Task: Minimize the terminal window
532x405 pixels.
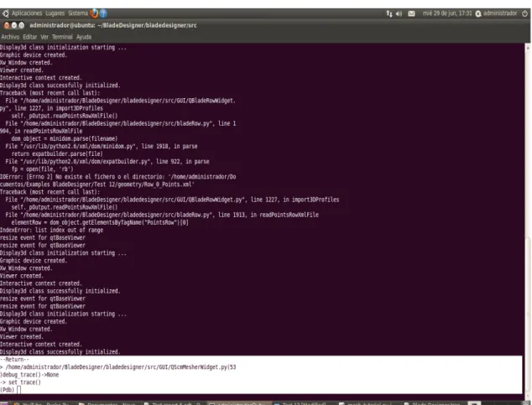Action: [x=14, y=25]
